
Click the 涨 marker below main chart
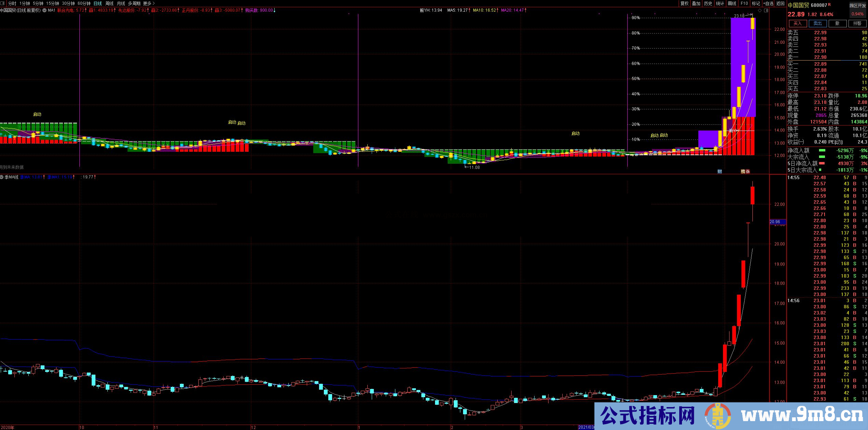click(748, 172)
